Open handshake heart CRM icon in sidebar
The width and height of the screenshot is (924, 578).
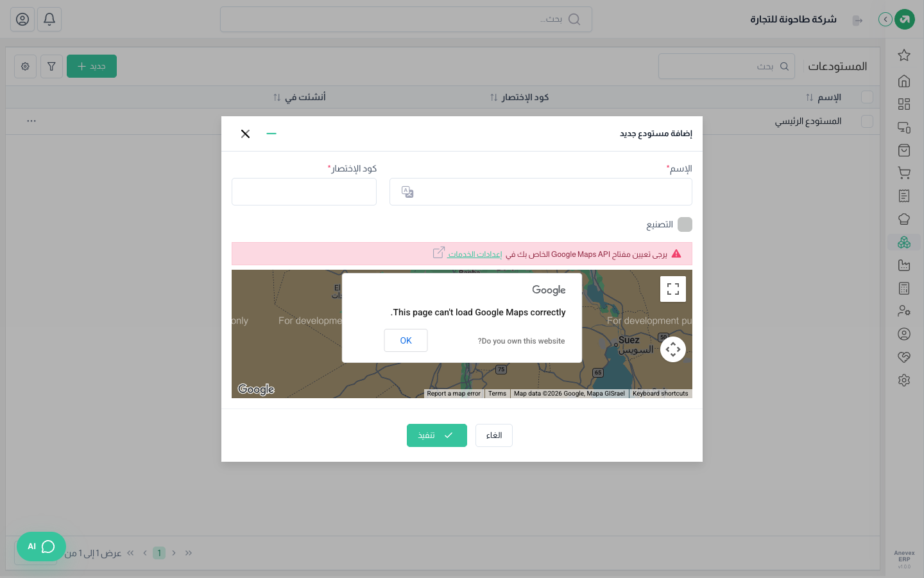pos(904,357)
